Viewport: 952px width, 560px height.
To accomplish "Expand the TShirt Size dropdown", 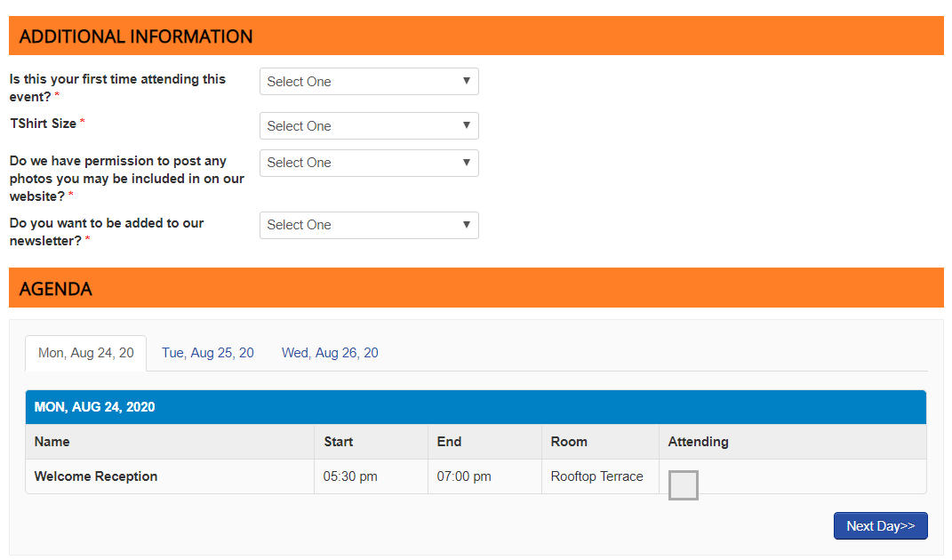I will tap(369, 126).
